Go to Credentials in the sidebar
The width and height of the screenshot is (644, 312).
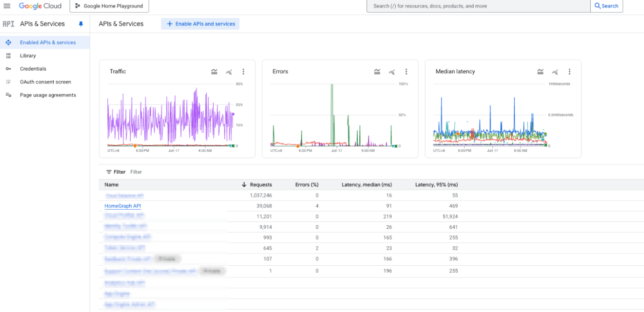33,69
